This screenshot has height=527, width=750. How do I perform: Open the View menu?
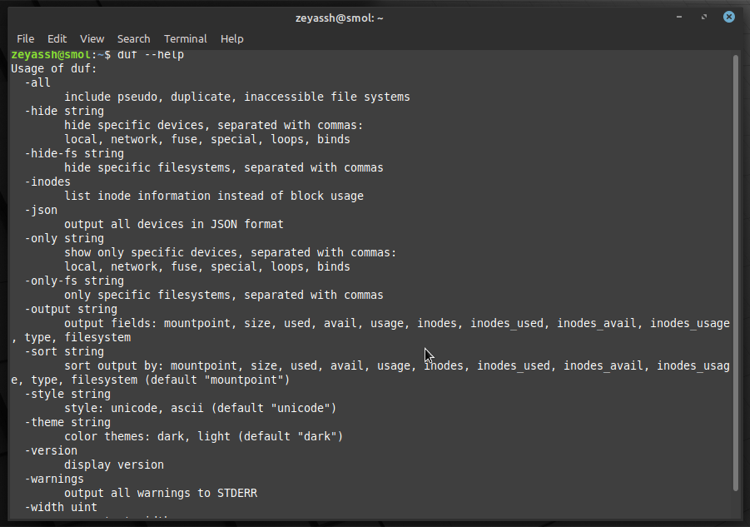tap(92, 39)
